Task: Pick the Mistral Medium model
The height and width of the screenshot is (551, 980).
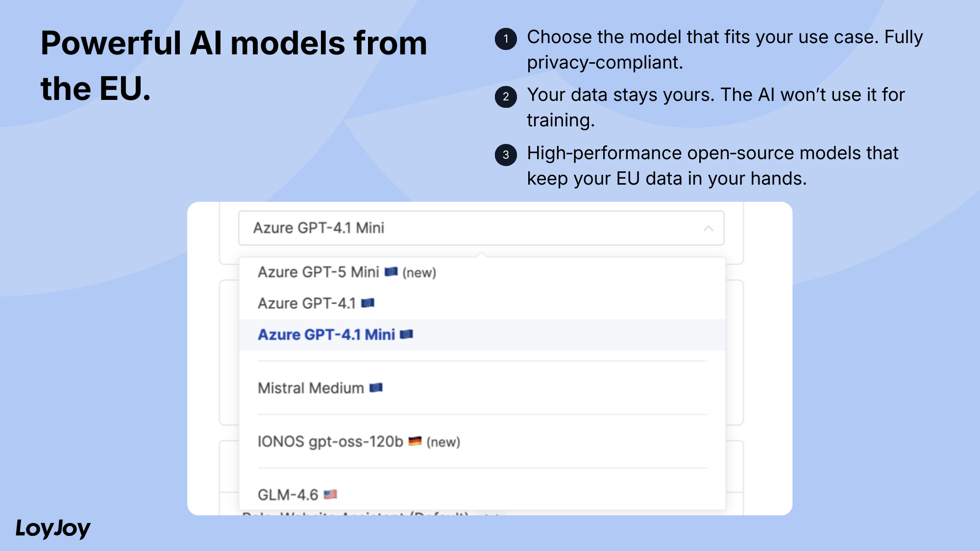Action: 311,388
